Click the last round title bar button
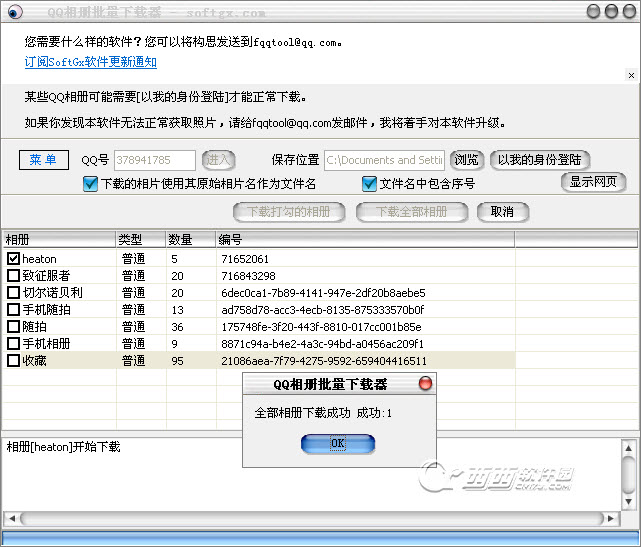 [x=630, y=11]
